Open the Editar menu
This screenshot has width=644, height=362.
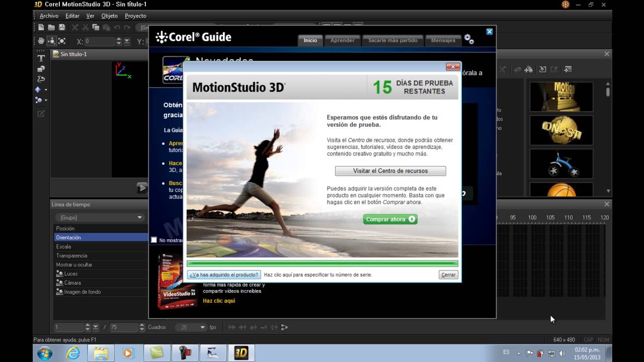pyautogui.click(x=72, y=16)
